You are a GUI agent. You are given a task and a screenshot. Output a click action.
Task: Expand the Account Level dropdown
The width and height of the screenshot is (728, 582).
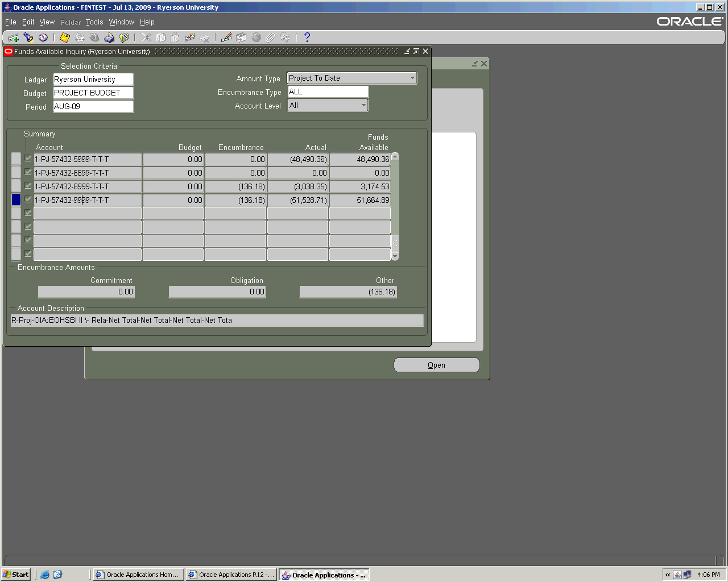pyautogui.click(x=363, y=105)
